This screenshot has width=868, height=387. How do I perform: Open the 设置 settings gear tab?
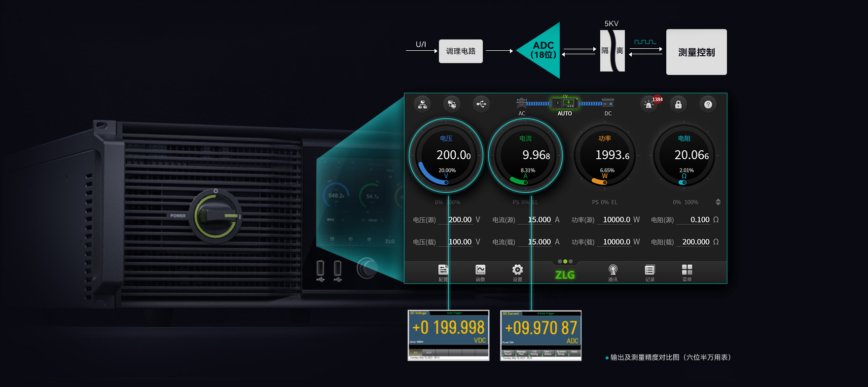point(517,272)
